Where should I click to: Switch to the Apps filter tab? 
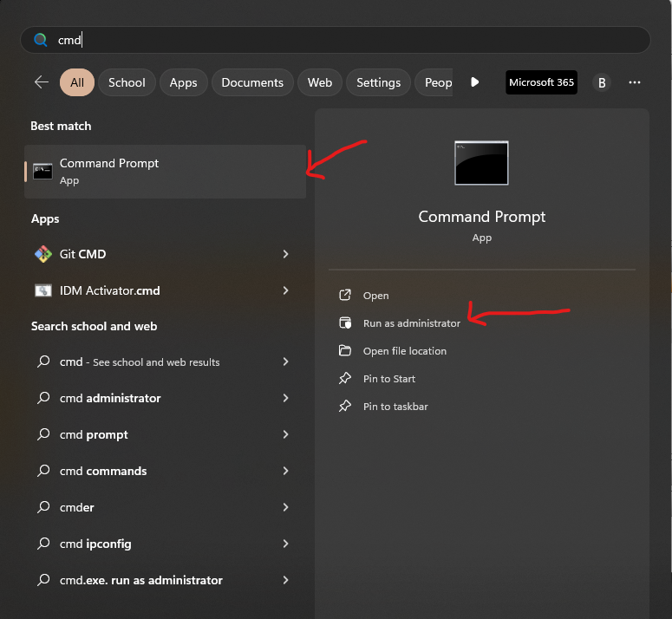(183, 82)
